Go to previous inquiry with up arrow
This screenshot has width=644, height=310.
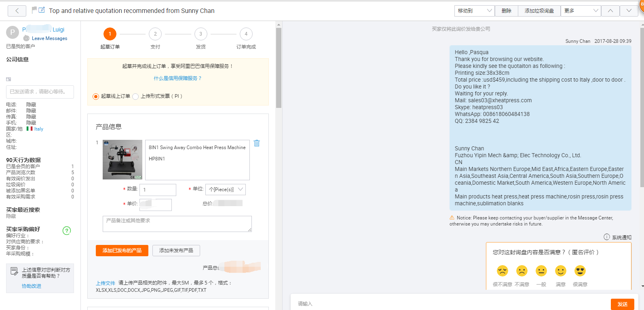610,11
